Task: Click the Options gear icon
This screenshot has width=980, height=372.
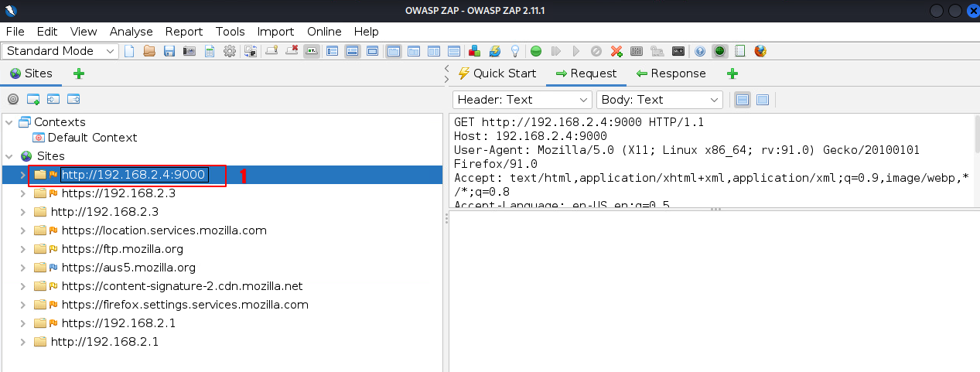Action: [230, 51]
